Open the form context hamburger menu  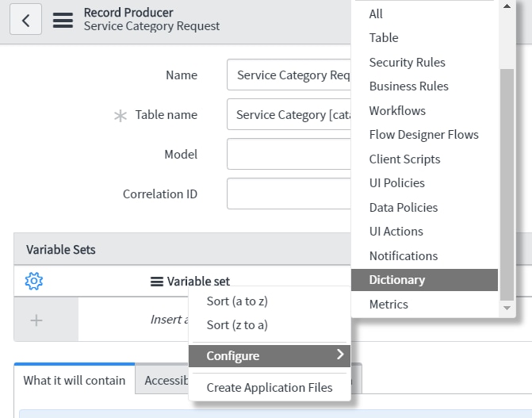click(x=63, y=20)
